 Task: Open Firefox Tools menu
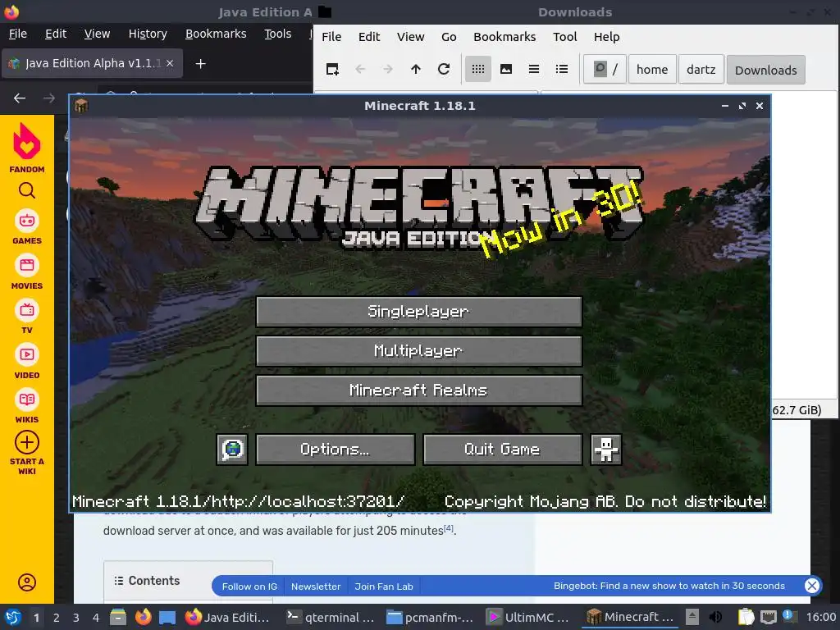(x=277, y=34)
